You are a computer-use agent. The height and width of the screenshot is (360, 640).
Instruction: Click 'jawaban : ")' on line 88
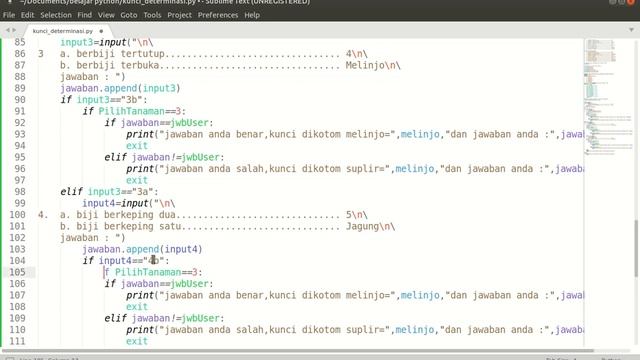coord(93,77)
